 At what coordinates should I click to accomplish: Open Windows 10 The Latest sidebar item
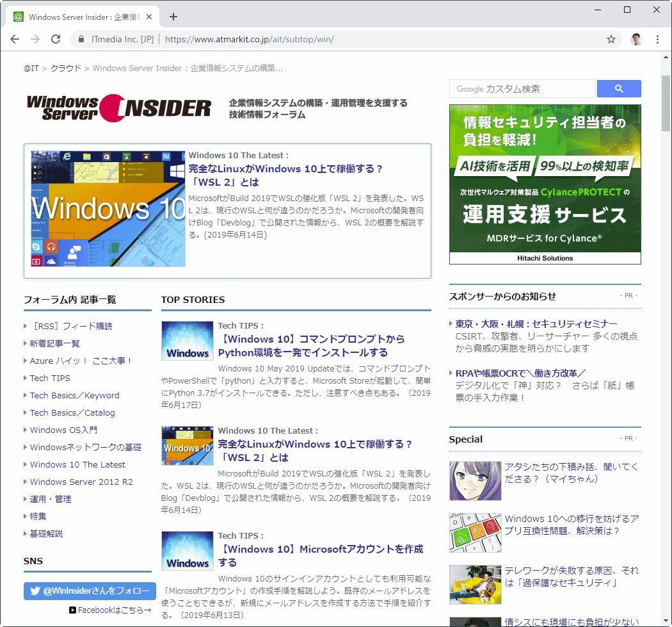coord(77,464)
